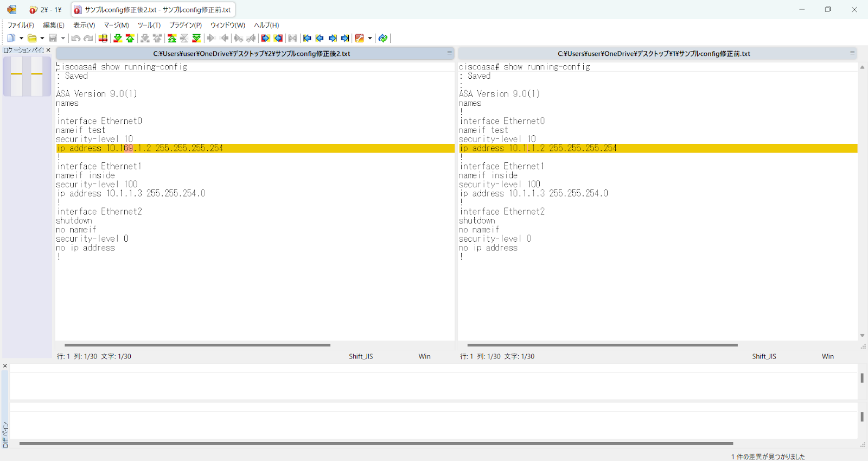
Task: Open the 編集(E) menu
Action: 54,25
